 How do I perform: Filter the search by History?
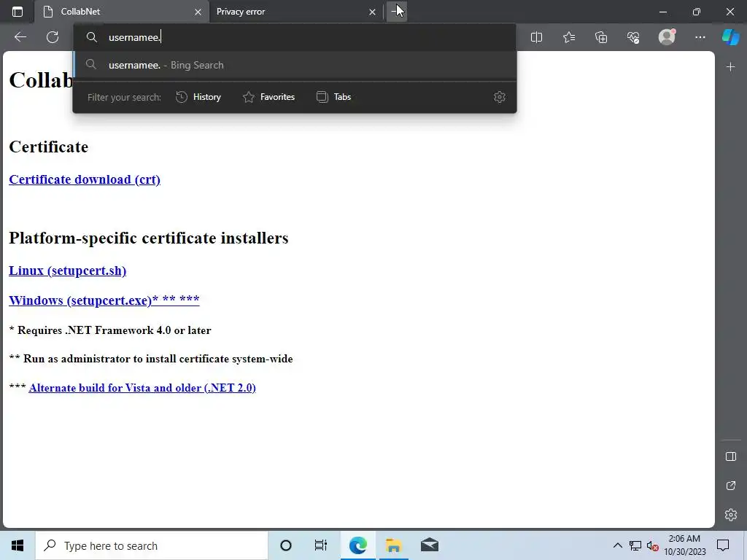click(x=198, y=97)
